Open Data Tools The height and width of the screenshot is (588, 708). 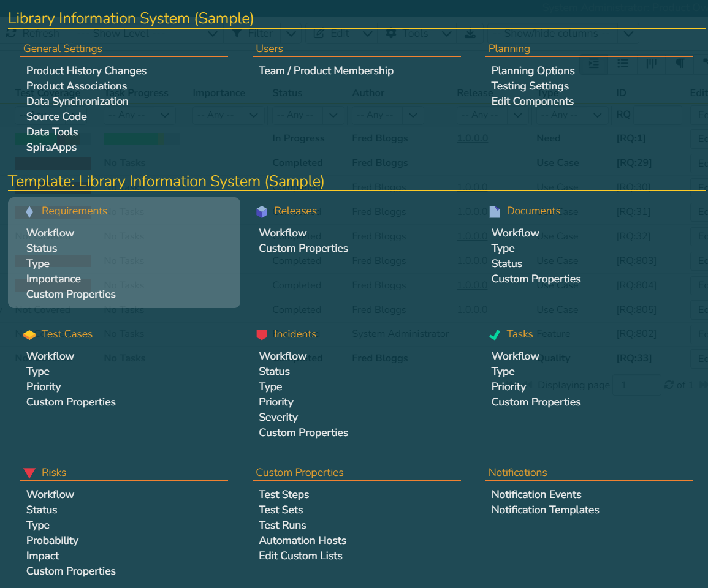[x=52, y=132]
